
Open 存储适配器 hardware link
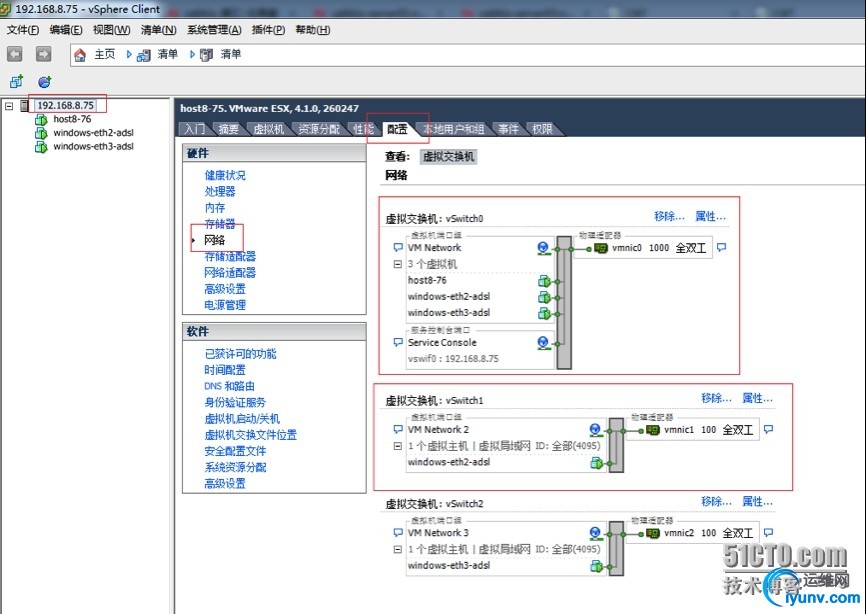tap(230, 256)
